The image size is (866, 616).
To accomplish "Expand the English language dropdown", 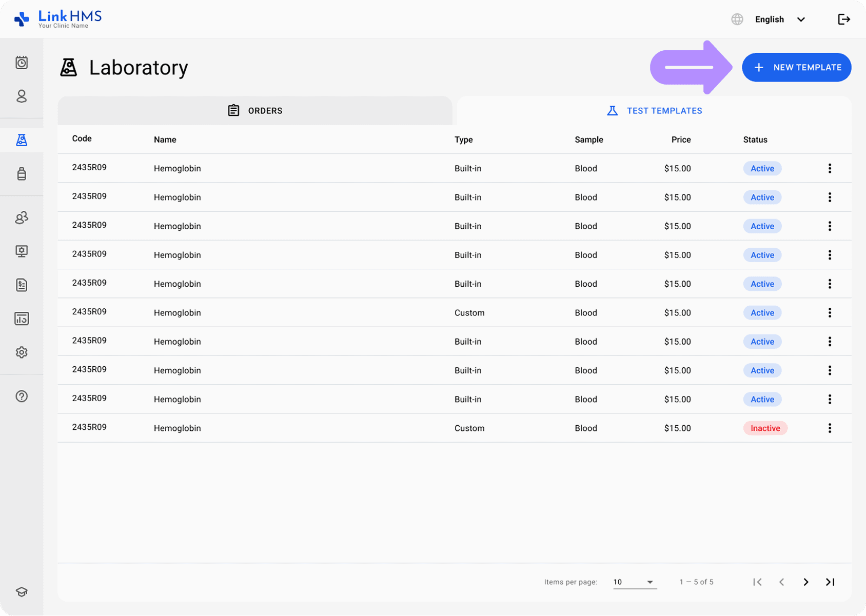I will tap(779, 19).
